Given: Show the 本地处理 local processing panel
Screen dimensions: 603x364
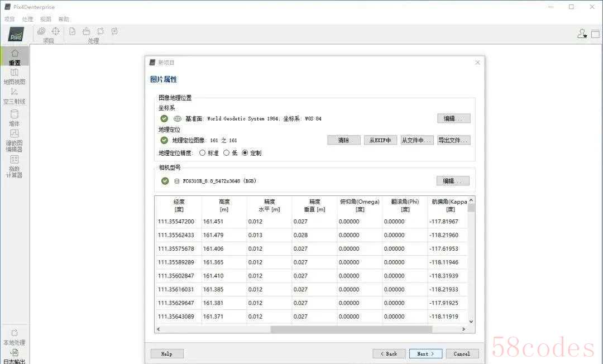Looking at the screenshot, I should click(14, 337).
